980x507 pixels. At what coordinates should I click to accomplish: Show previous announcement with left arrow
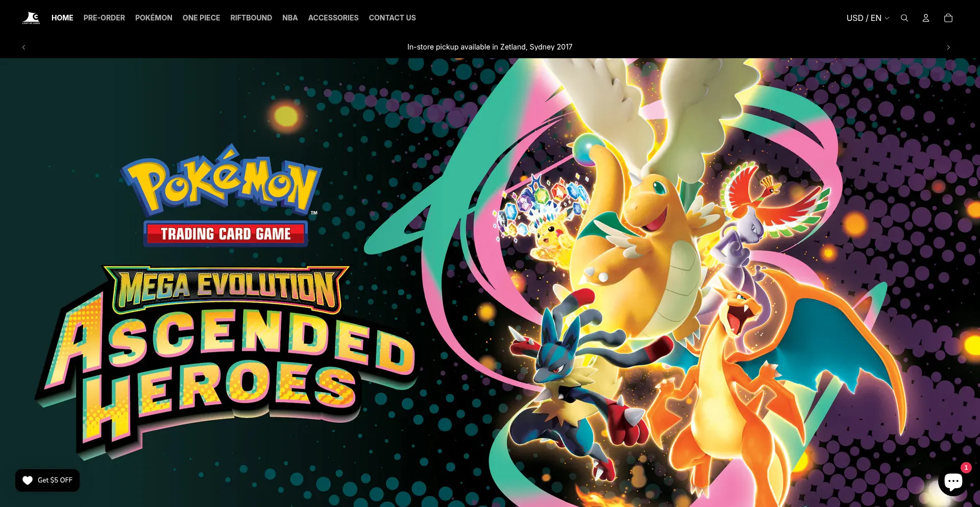coord(23,47)
